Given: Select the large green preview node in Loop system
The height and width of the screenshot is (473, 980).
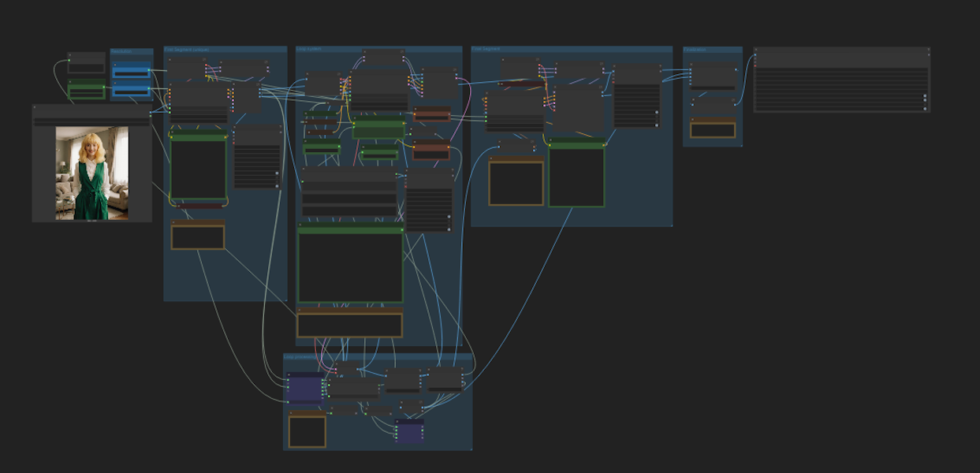Looking at the screenshot, I should click(x=350, y=266).
